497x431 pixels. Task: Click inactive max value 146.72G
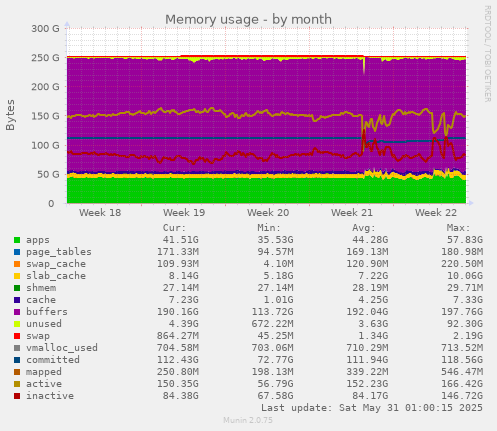tap(462, 396)
